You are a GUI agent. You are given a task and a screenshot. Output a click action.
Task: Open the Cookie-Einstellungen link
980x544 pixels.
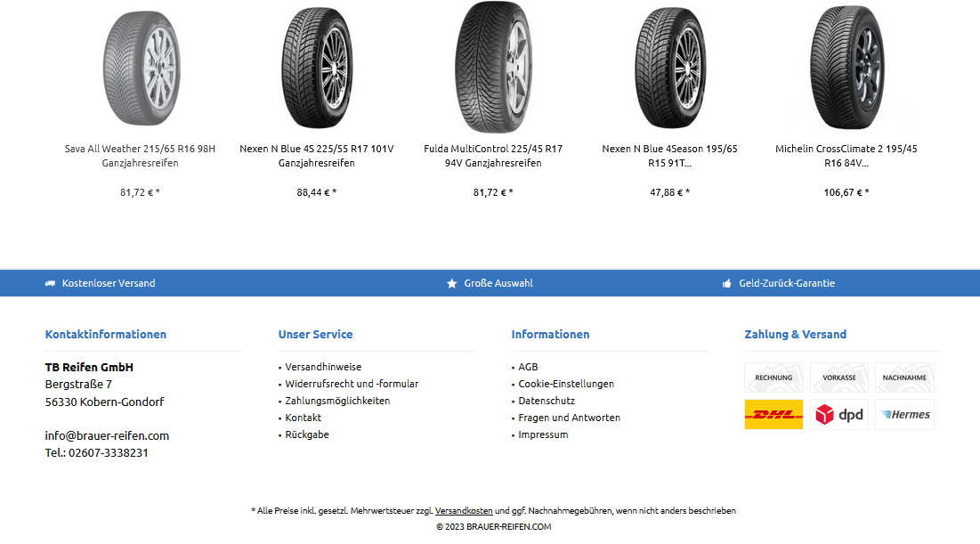coord(566,384)
